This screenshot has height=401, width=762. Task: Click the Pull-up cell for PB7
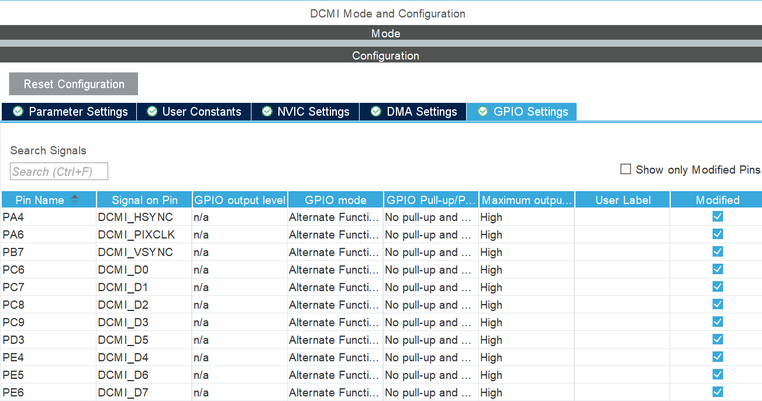pos(431,252)
